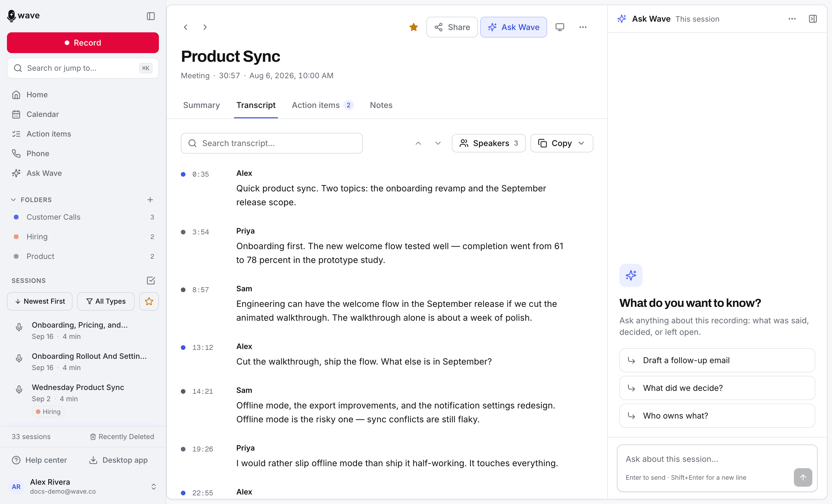This screenshot has height=504, width=832.
Task: Open Ask Wave panel more options
Action: 792,19
